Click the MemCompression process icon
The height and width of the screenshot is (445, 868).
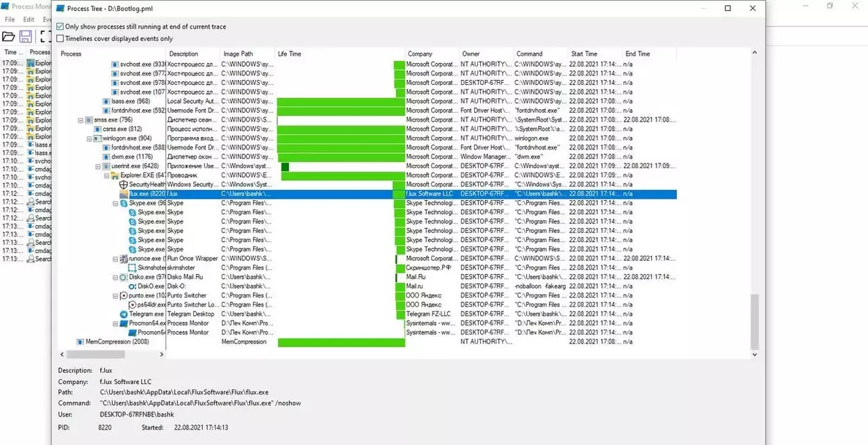[x=80, y=341]
